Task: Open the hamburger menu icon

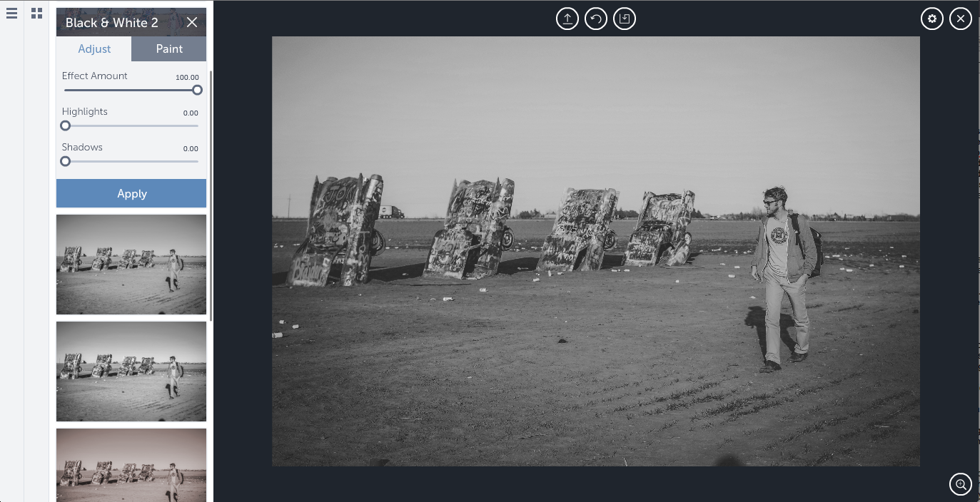Action: pyautogui.click(x=11, y=14)
